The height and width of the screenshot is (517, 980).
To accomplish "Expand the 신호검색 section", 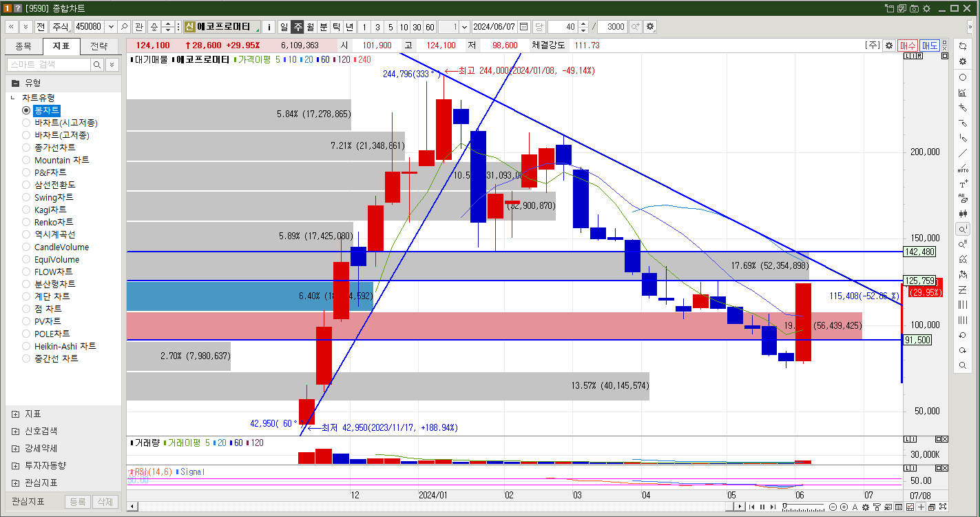I will (16, 431).
